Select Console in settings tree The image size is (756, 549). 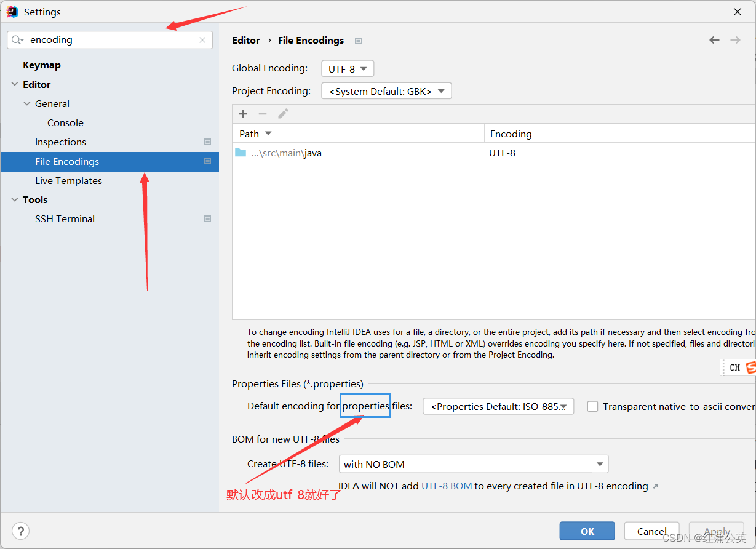coord(65,122)
